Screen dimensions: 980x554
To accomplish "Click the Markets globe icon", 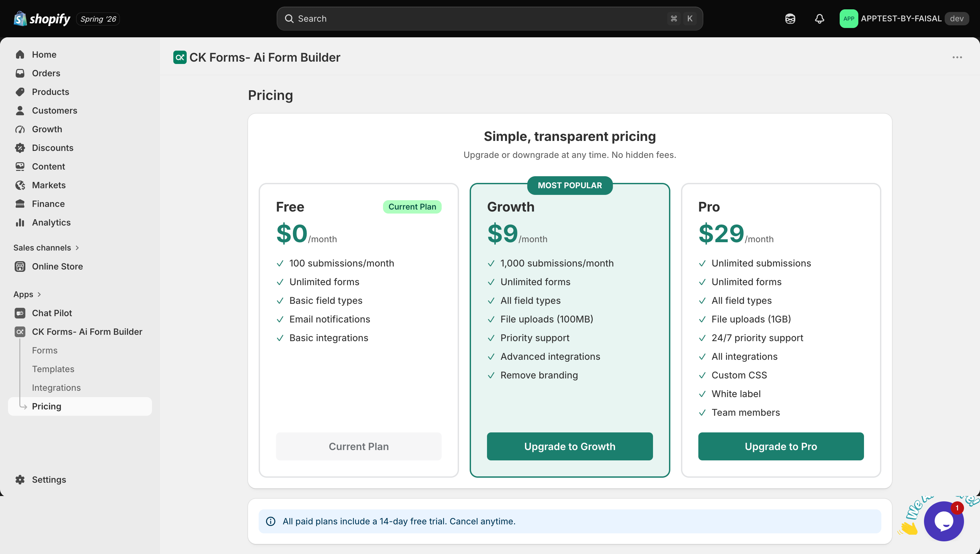I will click(x=20, y=185).
